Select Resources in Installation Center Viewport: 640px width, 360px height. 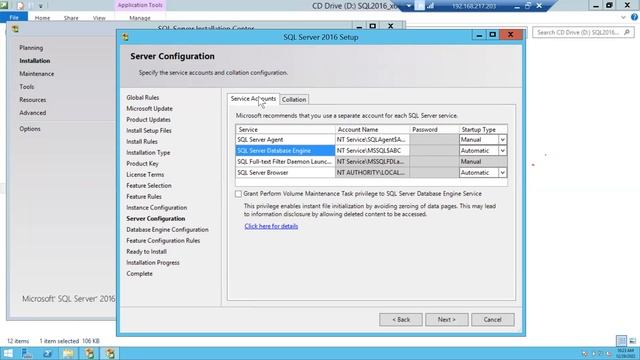(x=33, y=100)
